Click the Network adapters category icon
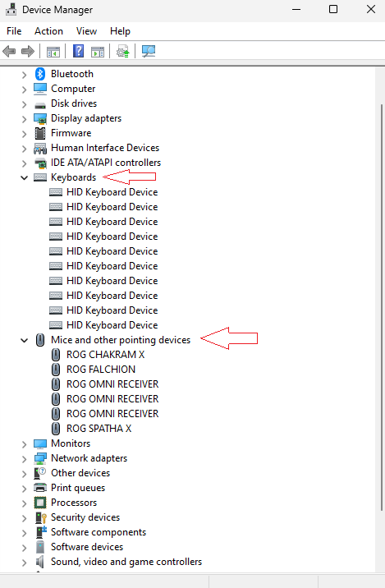The image size is (385, 588). pyautogui.click(x=40, y=458)
